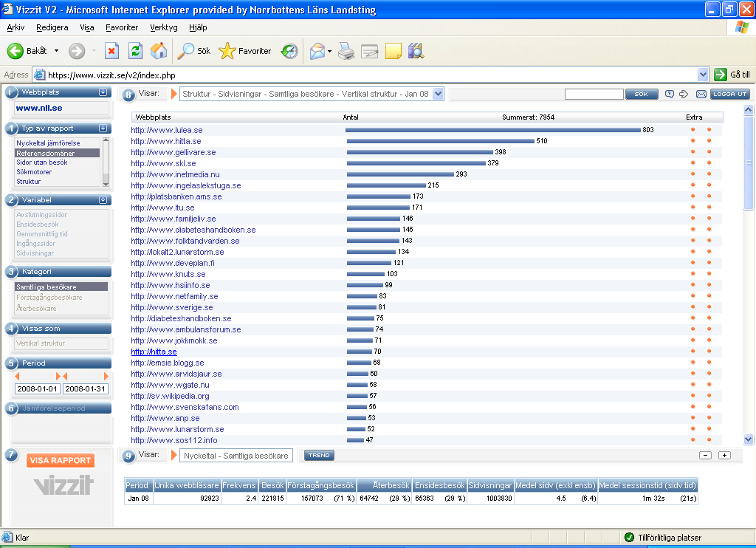
Task: Click the yellow note toolbar icon
Action: 394,51
